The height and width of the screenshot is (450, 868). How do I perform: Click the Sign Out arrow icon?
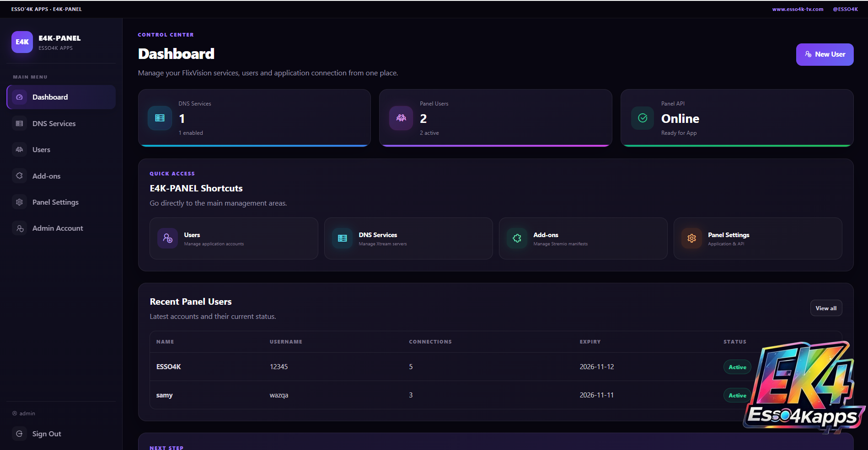(19, 434)
